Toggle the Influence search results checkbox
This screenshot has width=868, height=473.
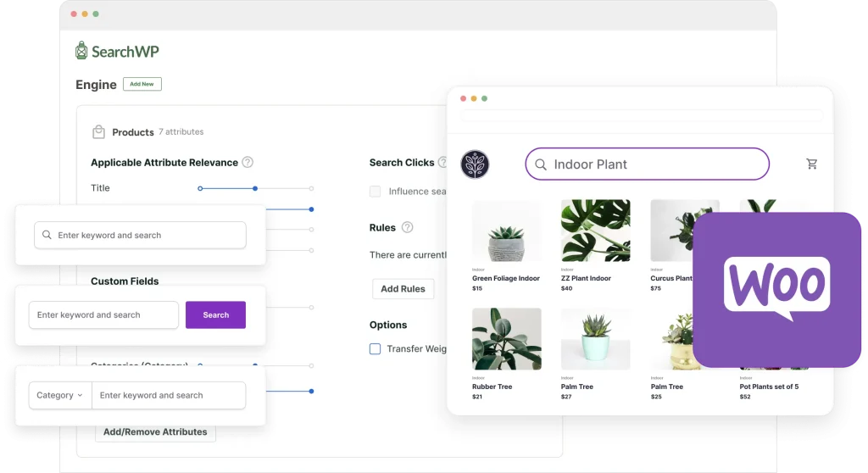point(375,191)
